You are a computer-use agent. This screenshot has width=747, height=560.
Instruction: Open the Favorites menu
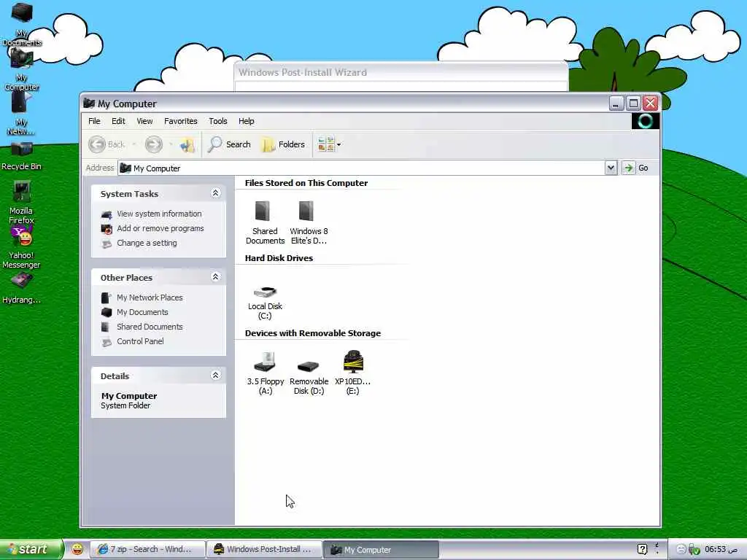tap(181, 121)
